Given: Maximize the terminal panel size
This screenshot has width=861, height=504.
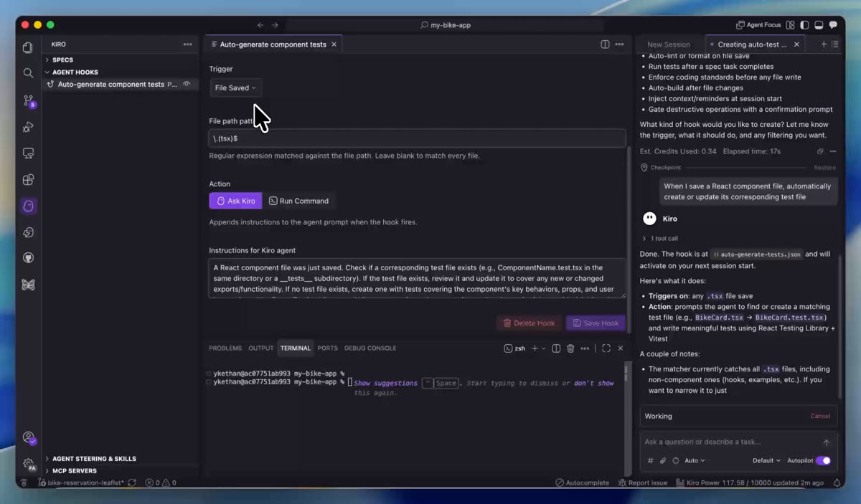Looking at the screenshot, I should click(606, 348).
